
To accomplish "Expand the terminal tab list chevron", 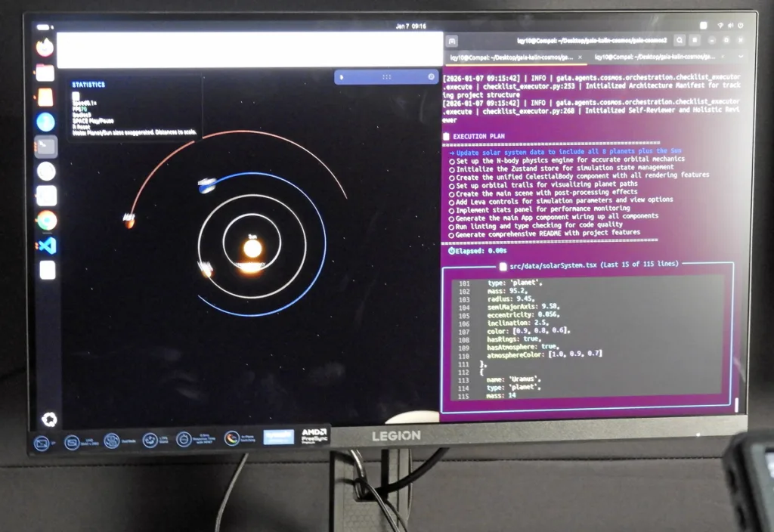I will (740, 57).
